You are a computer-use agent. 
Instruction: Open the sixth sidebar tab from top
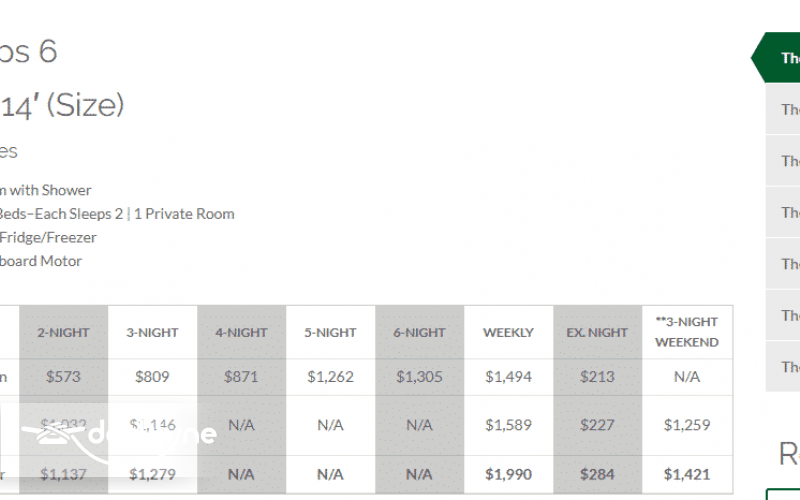(x=783, y=316)
